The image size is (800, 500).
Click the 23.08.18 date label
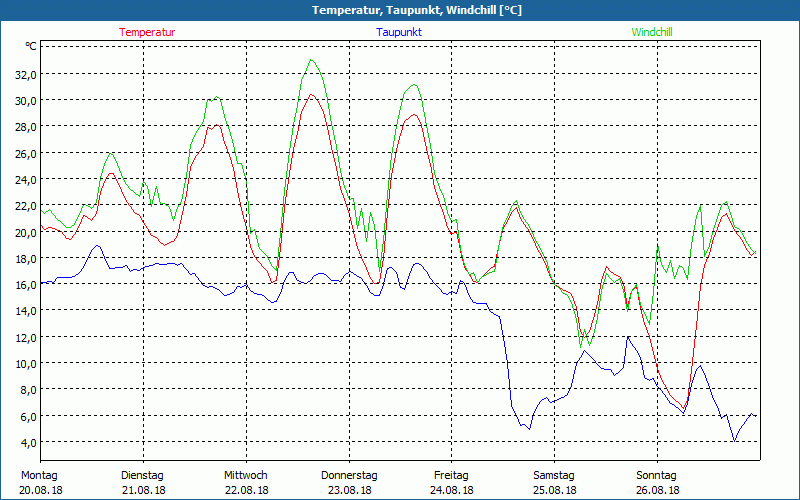click(x=349, y=490)
